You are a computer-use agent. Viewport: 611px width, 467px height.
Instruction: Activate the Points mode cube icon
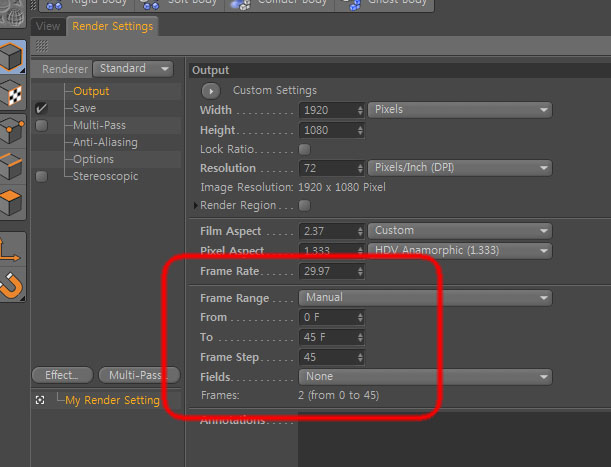click(12, 130)
